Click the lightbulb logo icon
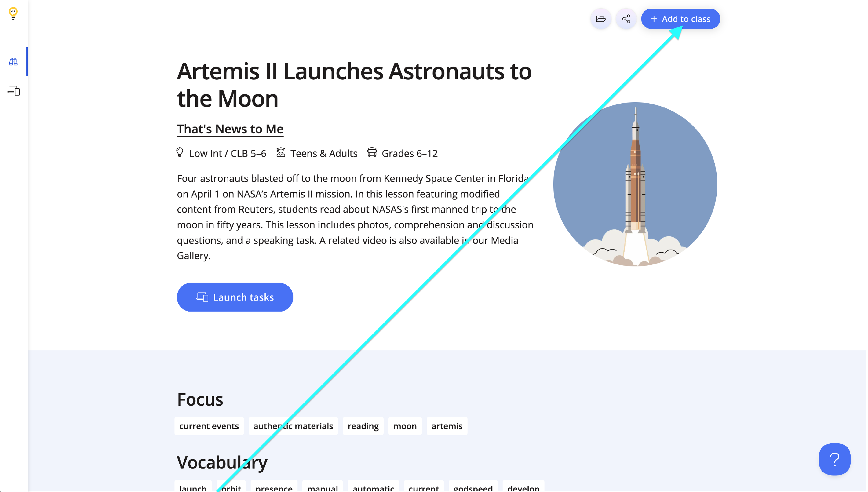Screen dimensions: 868x492 pos(13,14)
